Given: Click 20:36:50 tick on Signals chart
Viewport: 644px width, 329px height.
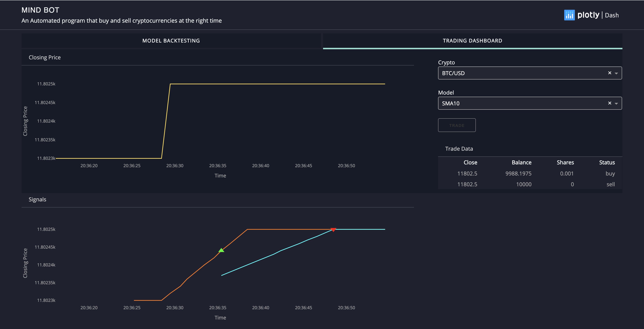Looking at the screenshot, I should (x=346, y=307).
